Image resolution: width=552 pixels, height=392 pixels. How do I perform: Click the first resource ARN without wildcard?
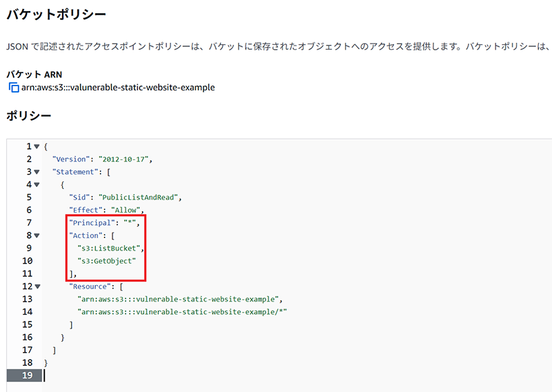(x=179, y=299)
